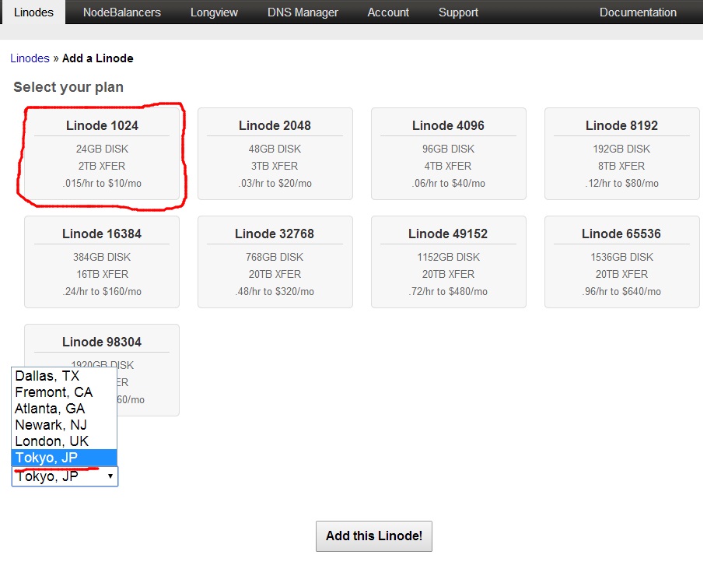Collapse the location dropdown combo box

[x=65, y=476]
